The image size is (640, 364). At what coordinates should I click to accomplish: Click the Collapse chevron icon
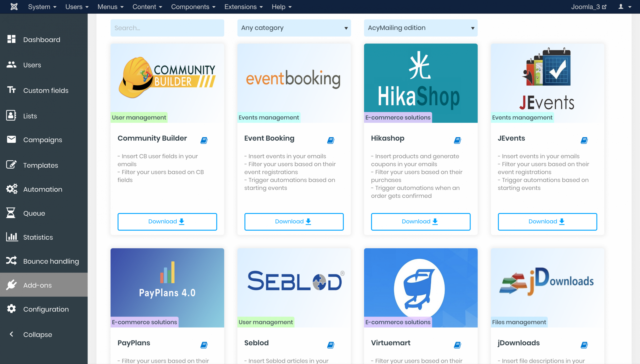[11, 334]
